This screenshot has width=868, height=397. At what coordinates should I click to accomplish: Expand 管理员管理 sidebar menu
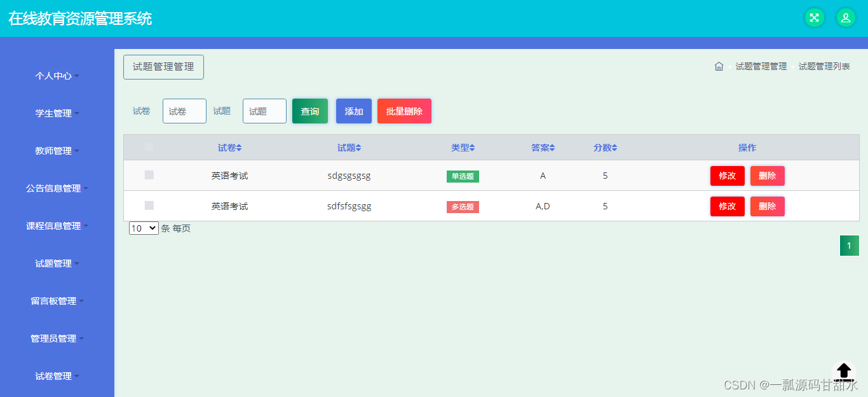[57, 338]
